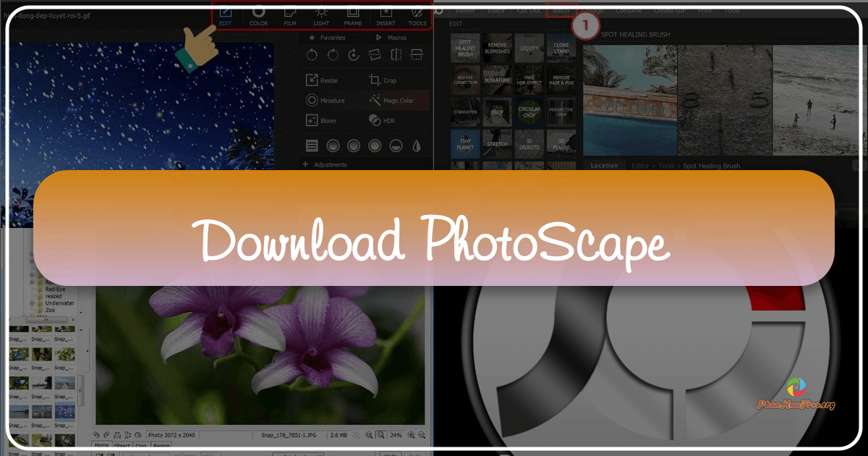The image size is (868, 456).
Task: Apply the Bloom effect
Action: point(323,120)
